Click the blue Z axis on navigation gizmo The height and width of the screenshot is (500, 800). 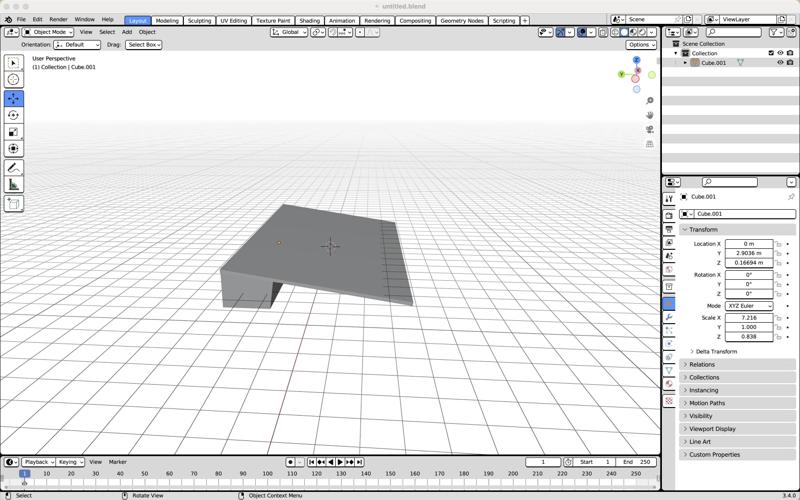click(x=636, y=60)
